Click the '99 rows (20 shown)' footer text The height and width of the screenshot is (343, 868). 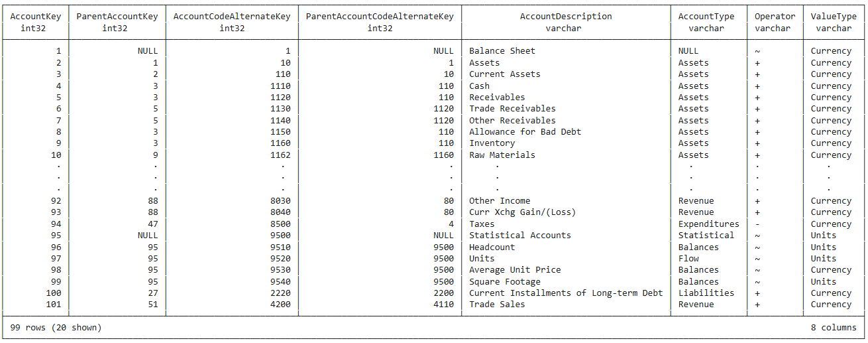(x=56, y=328)
